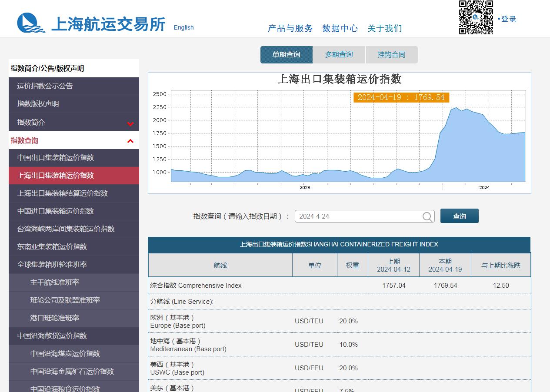
Task: Click the orange 2024-04-19 value marker on chart
Action: [402, 97]
